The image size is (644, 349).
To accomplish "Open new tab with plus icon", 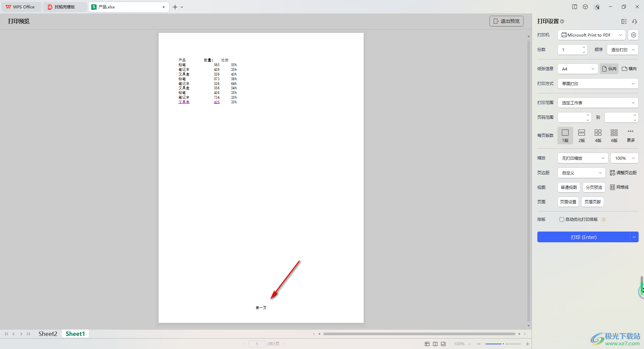I will coord(175,7).
